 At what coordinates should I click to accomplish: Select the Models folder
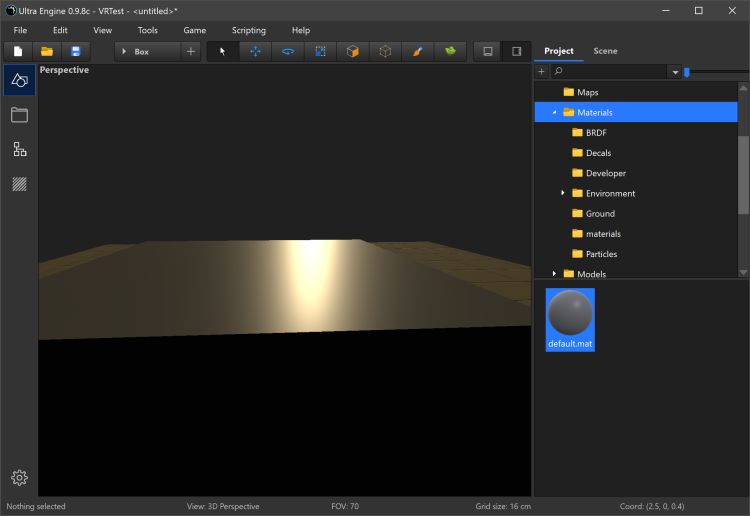pyautogui.click(x=585, y=274)
